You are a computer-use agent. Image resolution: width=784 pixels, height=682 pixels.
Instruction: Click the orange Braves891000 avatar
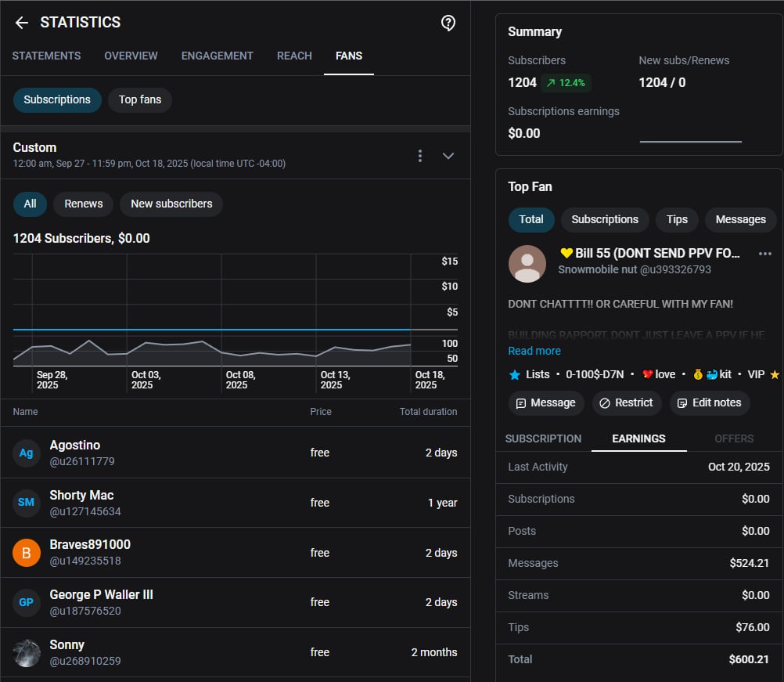[27, 553]
